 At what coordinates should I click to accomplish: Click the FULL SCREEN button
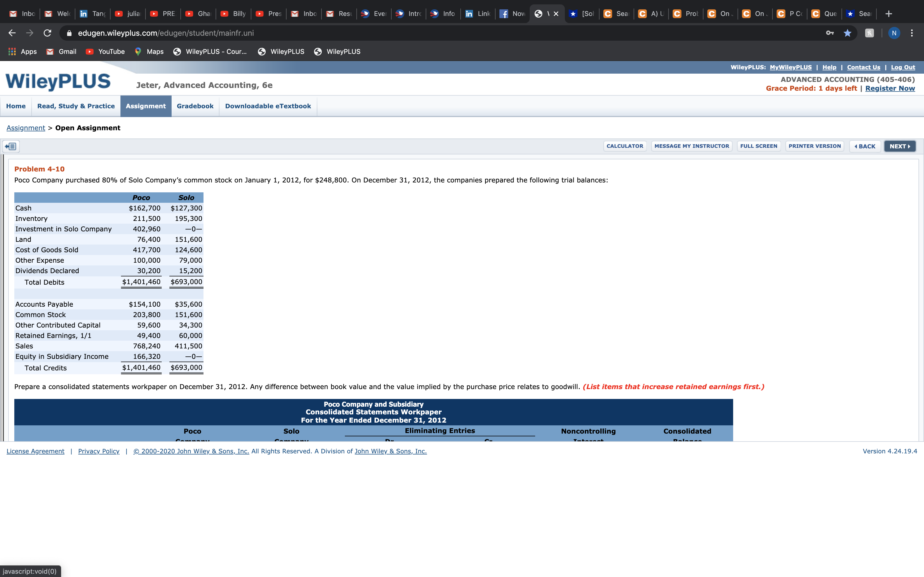(758, 146)
